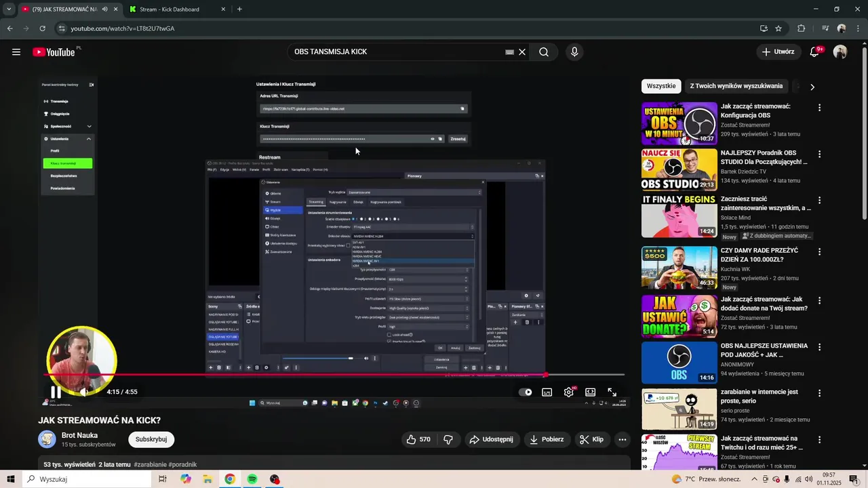This screenshot has width=868, height=488.
Task: Switch the player to theater mode
Action: 591,392
